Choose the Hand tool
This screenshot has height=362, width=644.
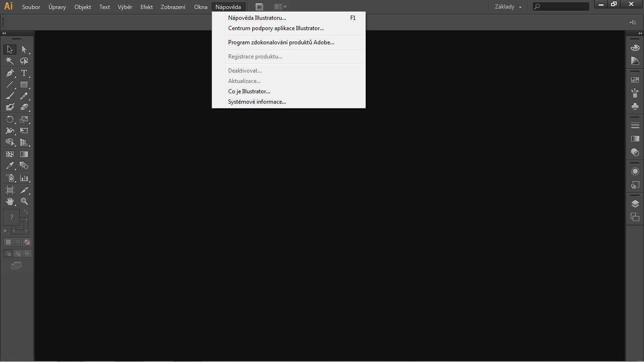[x=10, y=201]
